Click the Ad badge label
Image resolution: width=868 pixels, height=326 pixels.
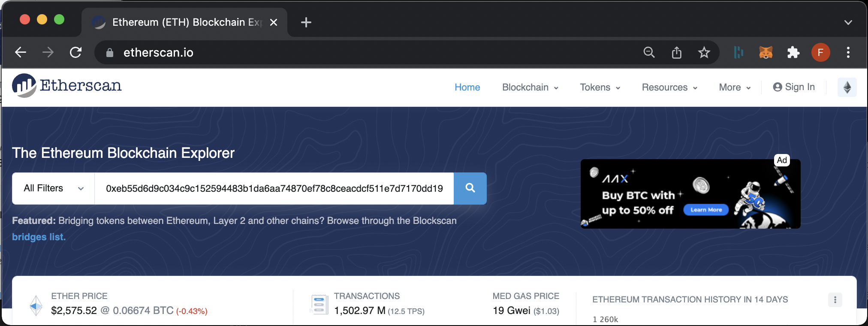pos(782,160)
